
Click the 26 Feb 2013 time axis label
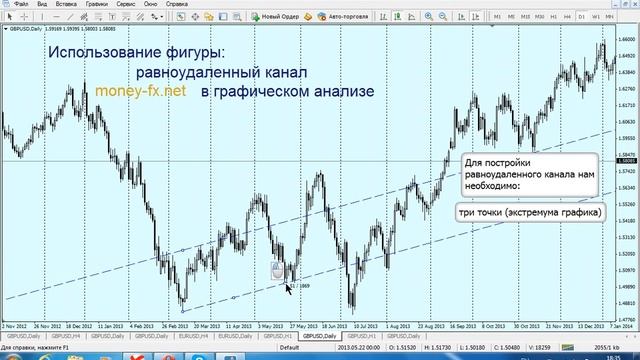pos(175,327)
